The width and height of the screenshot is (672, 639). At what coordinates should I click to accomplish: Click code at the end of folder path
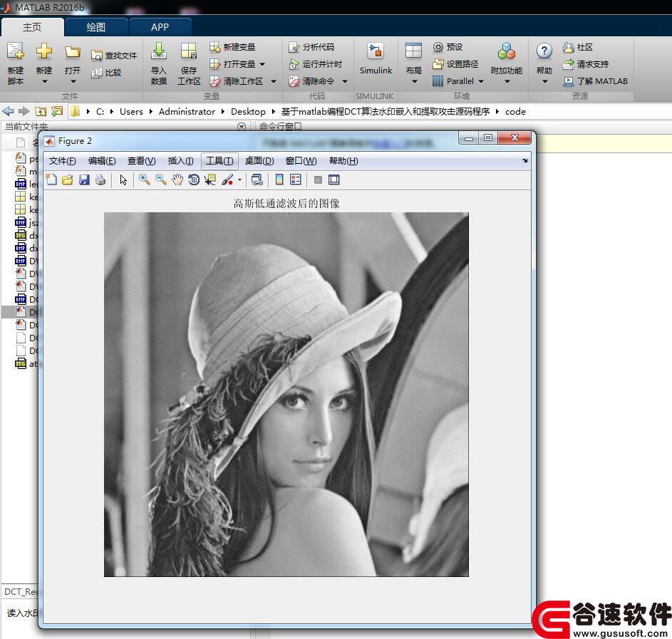click(515, 111)
